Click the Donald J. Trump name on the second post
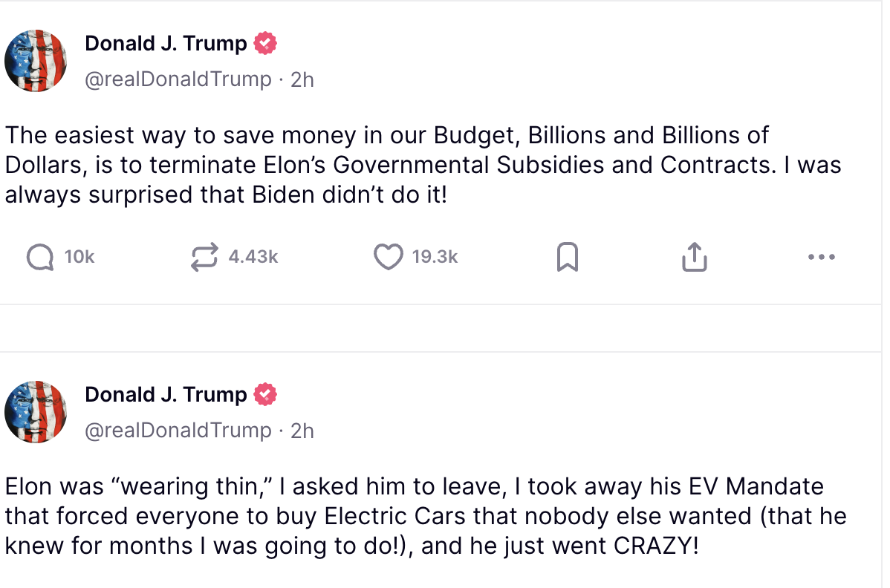The height and width of the screenshot is (588, 890). [x=166, y=394]
